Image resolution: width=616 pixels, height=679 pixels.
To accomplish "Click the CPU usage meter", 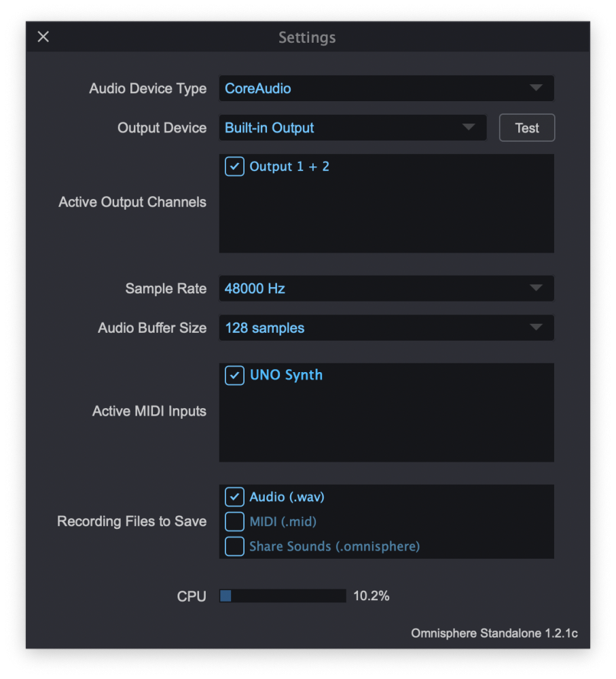I will click(x=282, y=595).
